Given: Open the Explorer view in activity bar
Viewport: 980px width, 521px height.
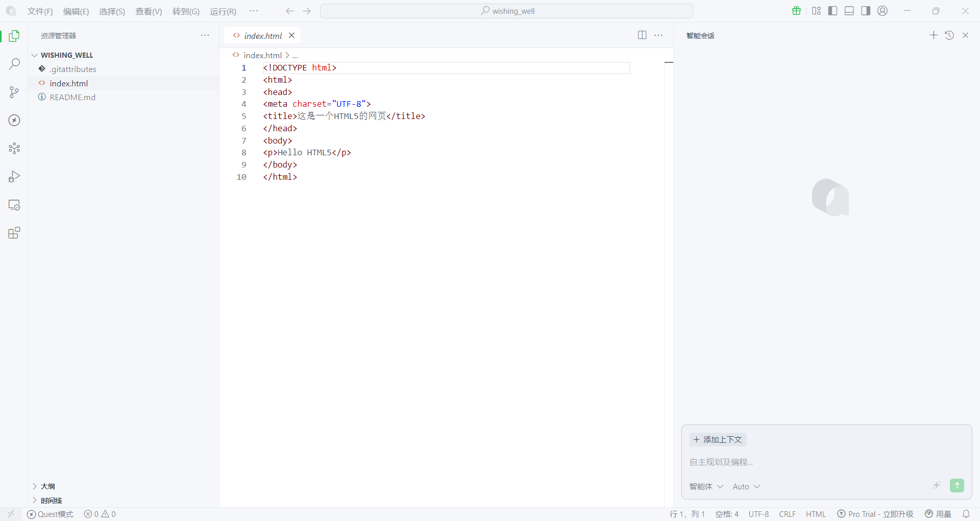Looking at the screenshot, I should [14, 36].
